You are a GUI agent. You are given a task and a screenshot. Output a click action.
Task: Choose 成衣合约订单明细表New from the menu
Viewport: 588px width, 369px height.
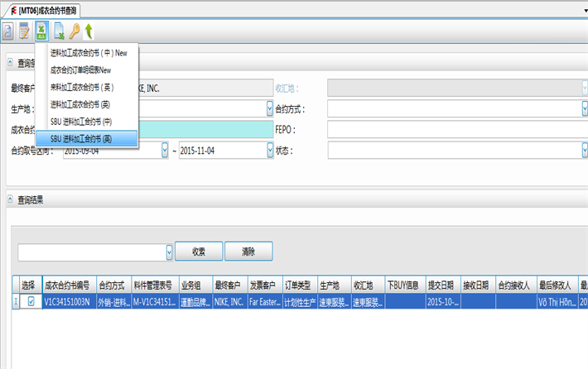pyautogui.click(x=81, y=70)
